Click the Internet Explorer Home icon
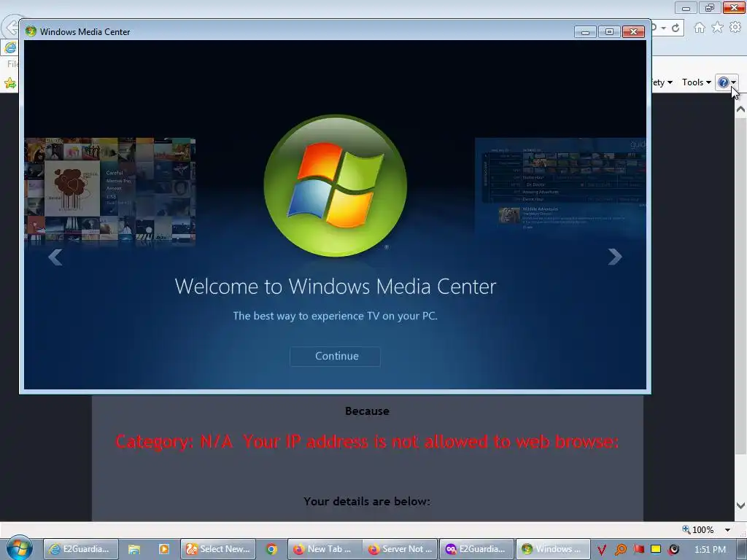Viewport: 747px width, 560px height. point(700,28)
